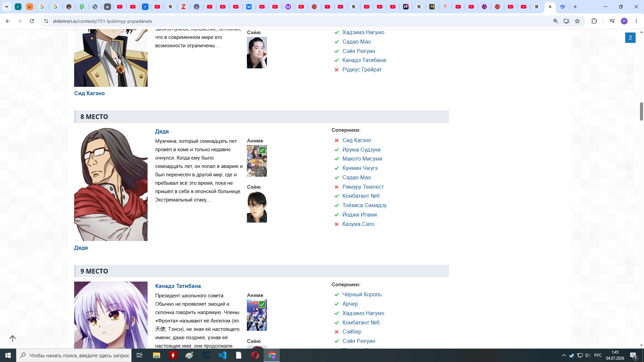The width and height of the screenshot is (644, 362).
Task: Reload the shikimori page
Action: pos(32,21)
